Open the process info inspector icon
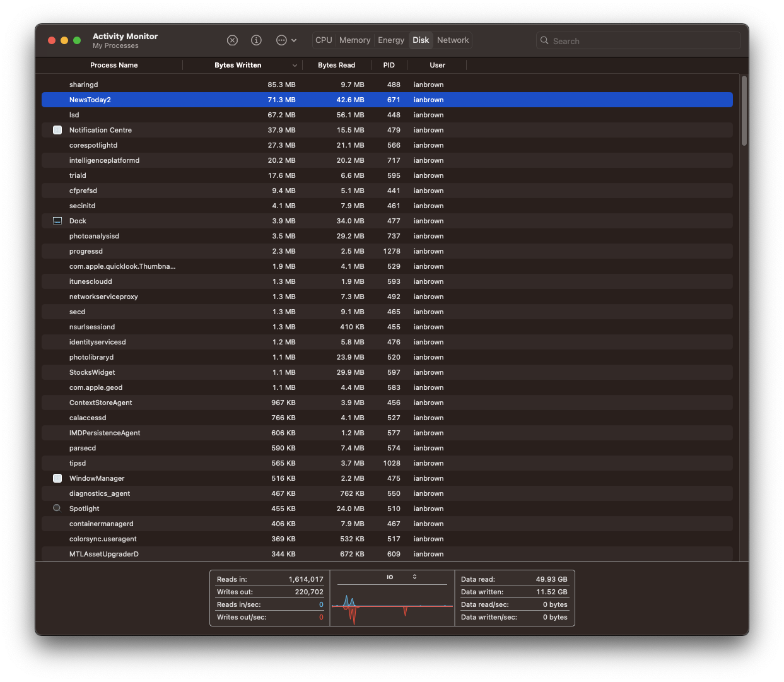 tap(256, 40)
